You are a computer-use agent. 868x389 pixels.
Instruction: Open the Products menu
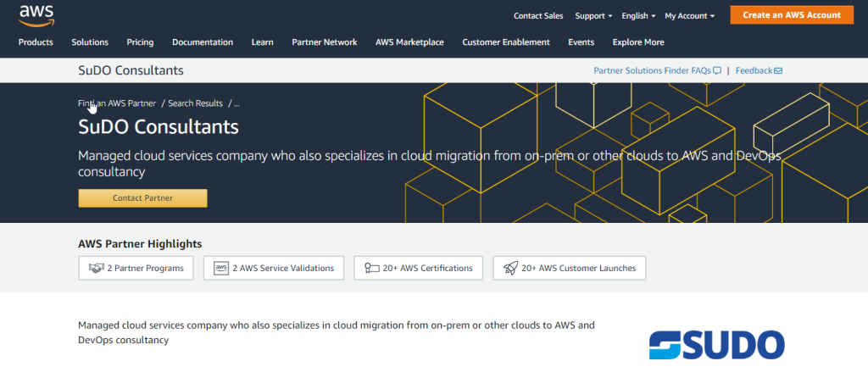click(36, 42)
